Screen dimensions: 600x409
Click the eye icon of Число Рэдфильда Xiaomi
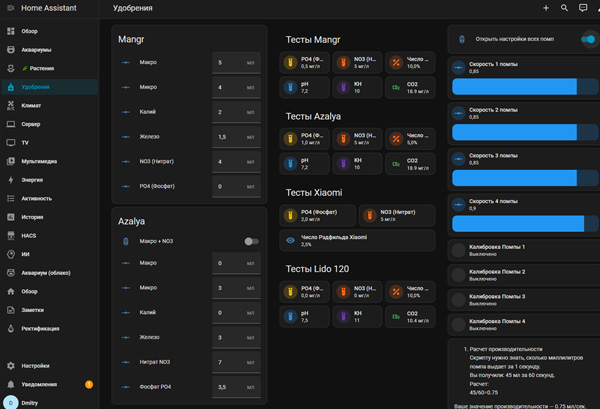(x=290, y=240)
